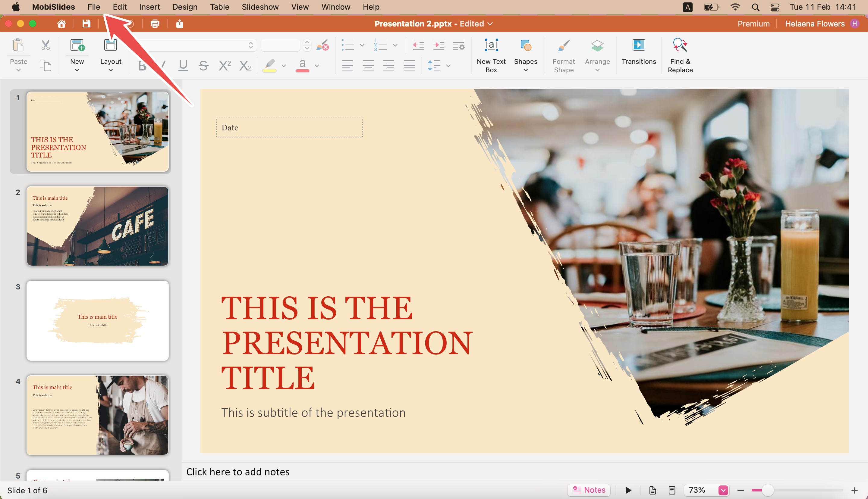The height and width of the screenshot is (499, 868).
Task: Open highlight color dropdown arrow
Action: pos(284,66)
